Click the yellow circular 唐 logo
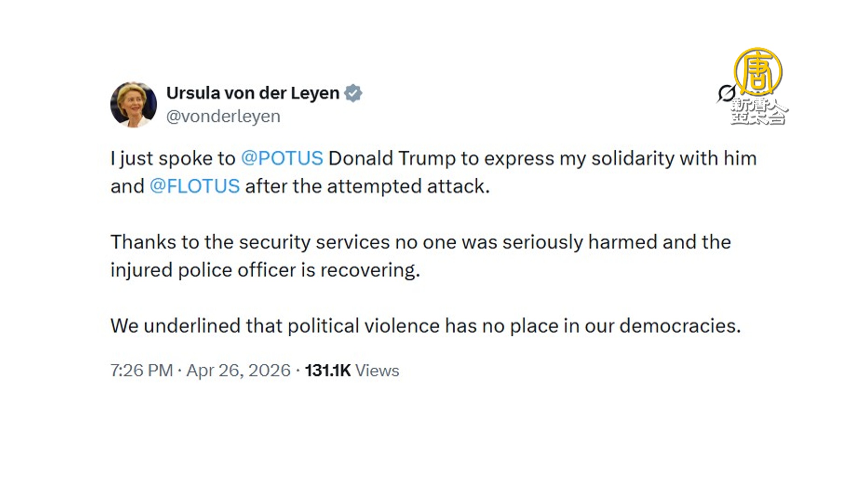 click(x=758, y=71)
